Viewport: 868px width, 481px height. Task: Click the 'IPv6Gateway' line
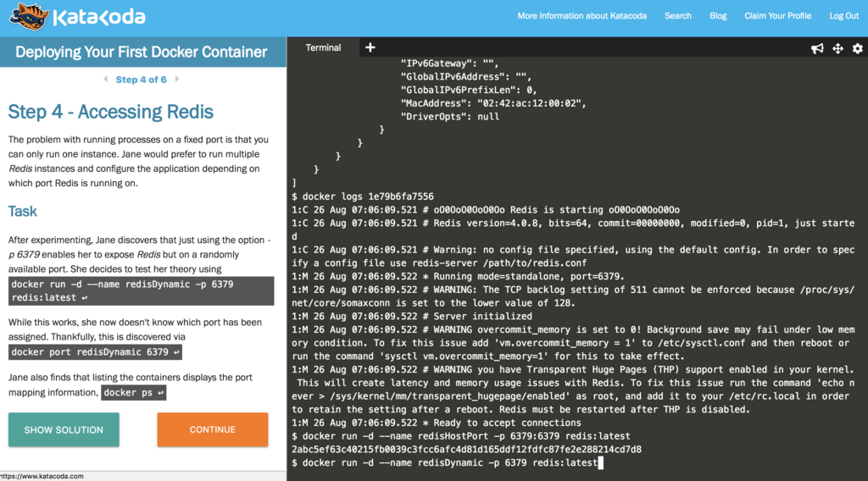[x=449, y=64]
